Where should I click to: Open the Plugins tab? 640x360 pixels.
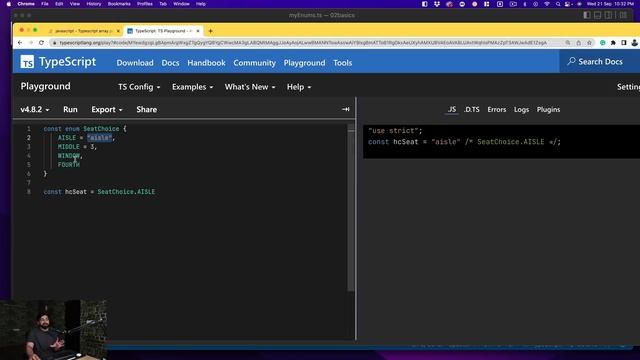tap(548, 109)
